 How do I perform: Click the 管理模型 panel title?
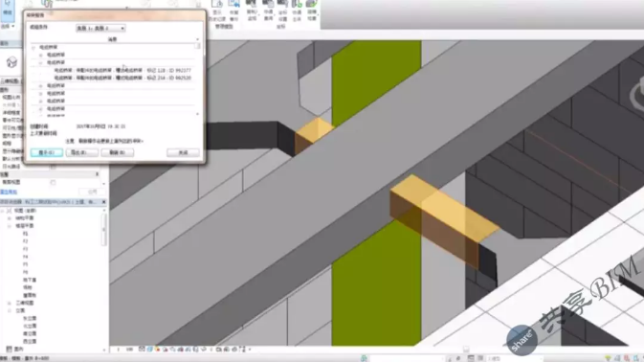coord(224,26)
